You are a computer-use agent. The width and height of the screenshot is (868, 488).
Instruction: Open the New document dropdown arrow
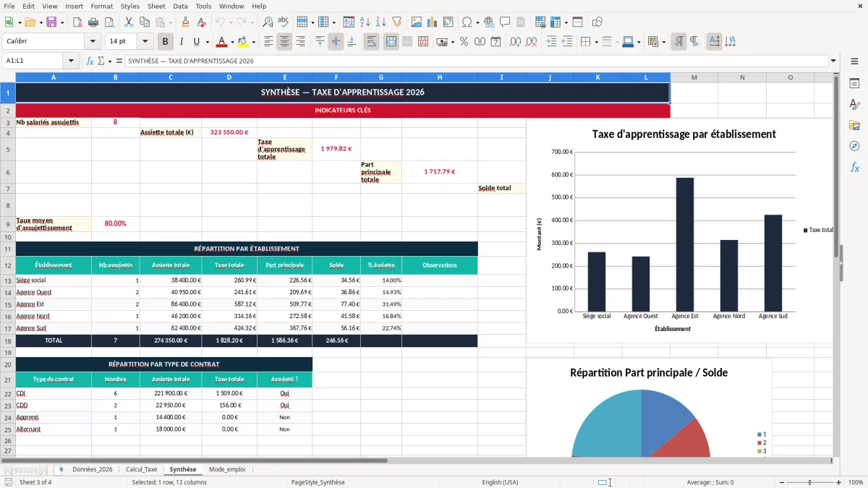pos(20,22)
